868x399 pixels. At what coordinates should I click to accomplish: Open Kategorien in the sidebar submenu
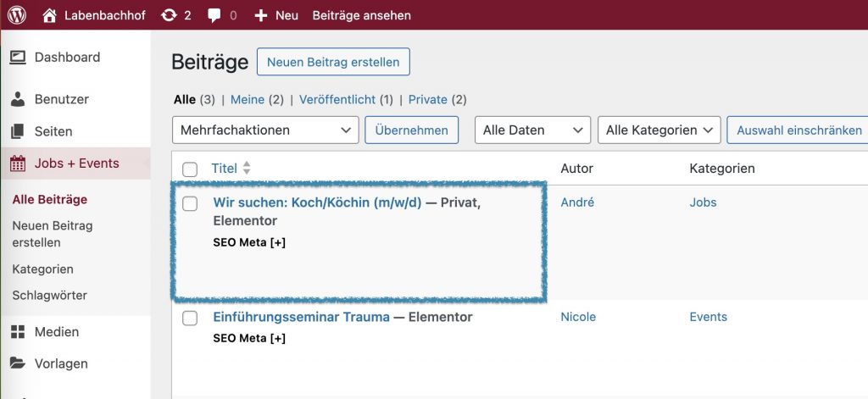click(x=42, y=269)
